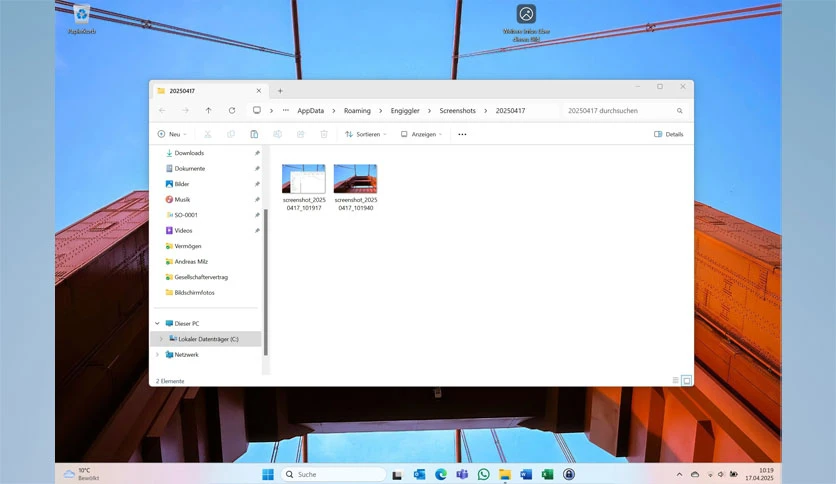Screen dimensions: 836x484
Task: Click the Rename icon in toolbar
Action: tap(277, 134)
